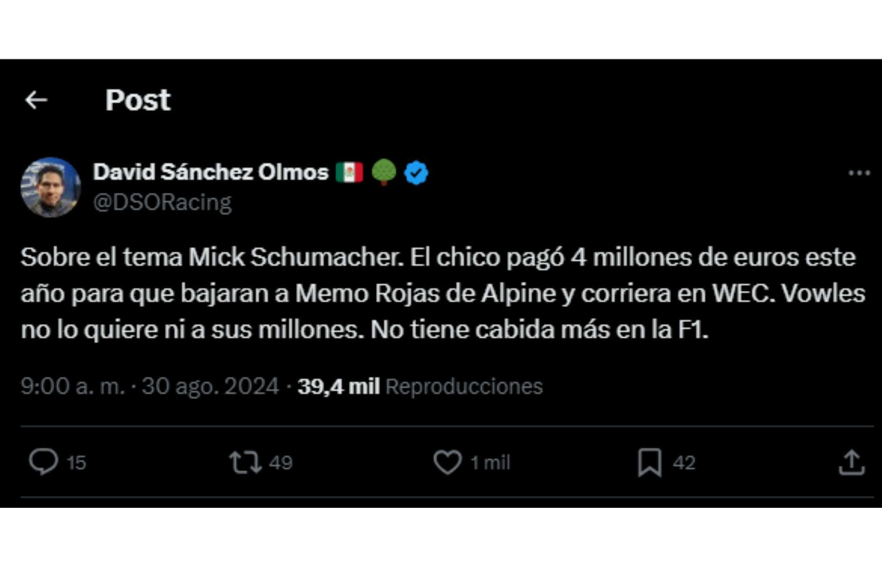This screenshot has width=882, height=588.
Task: Open the three-dot more options menu
Action: tap(859, 173)
